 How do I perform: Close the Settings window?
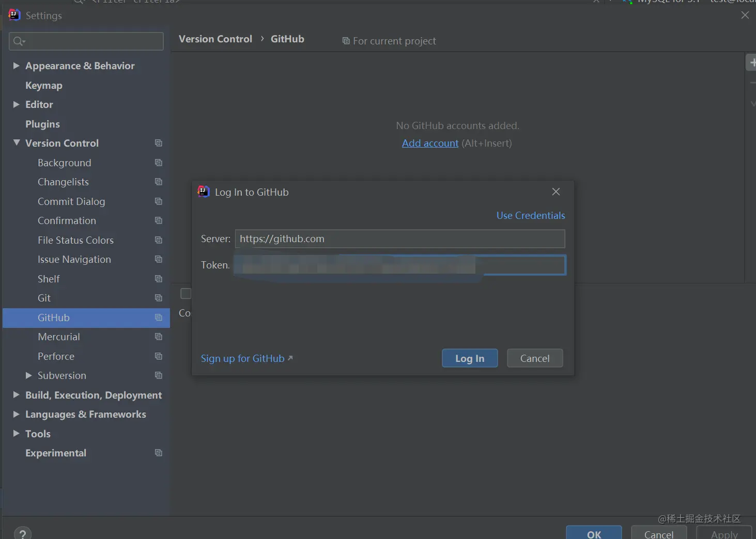click(x=745, y=15)
